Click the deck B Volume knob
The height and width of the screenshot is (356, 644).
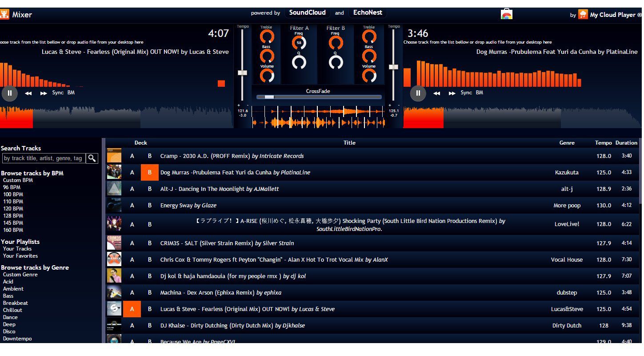pos(369,76)
